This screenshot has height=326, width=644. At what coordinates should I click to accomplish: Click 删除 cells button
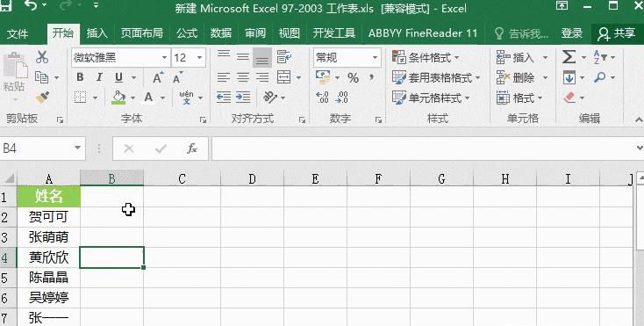[522, 77]
